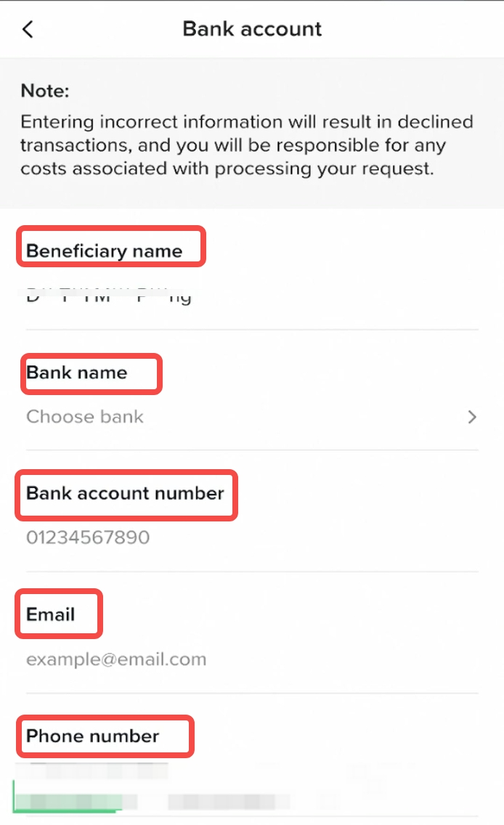Click the incorrect information warning paragraph
The image size is (504, 825).
(x=247, y=145)
